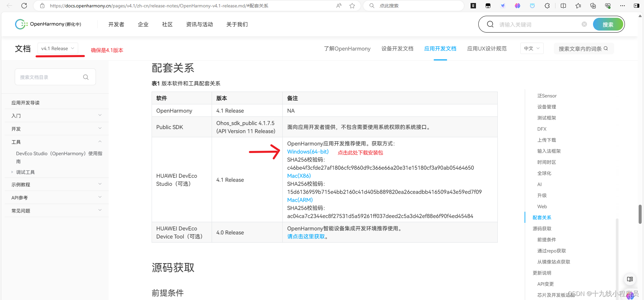Open the 开发者 menu
Viewport: 644px width, 300px height.
click(x=116, y=24)
